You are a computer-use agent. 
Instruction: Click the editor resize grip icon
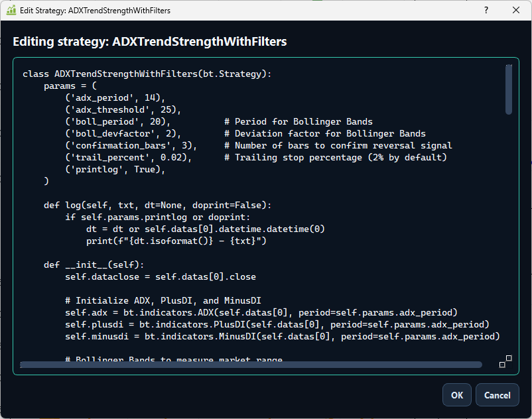coord(505,361)
